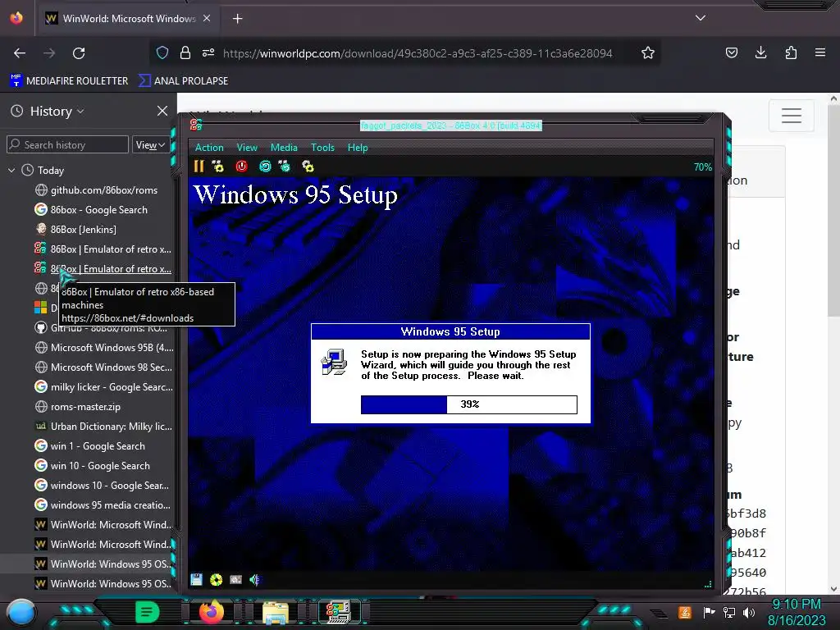The image size is (840, 630).
Task: Open the View menu in 86Box
Action: pyautogui.click(x=247, y=148)
